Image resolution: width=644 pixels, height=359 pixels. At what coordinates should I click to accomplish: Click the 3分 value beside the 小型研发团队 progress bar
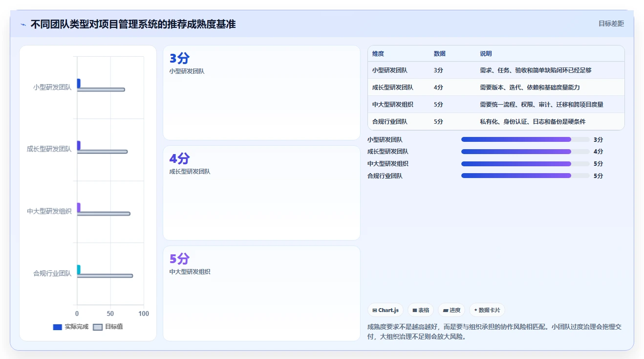pos(598,140)
